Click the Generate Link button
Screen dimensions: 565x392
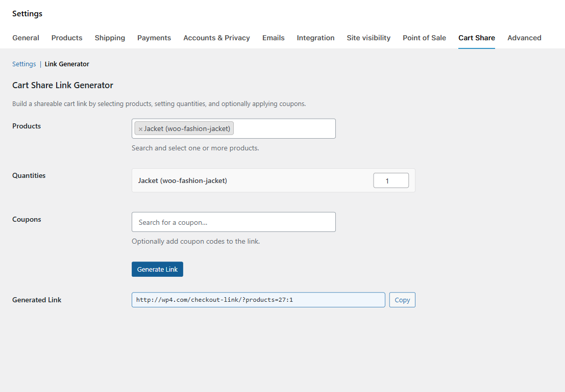point(157,269)
